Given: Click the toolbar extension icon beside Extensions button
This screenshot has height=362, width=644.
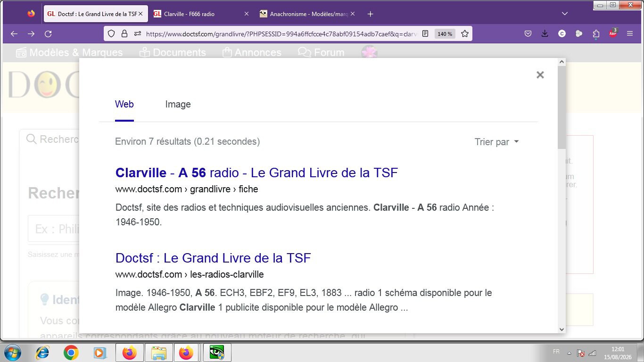Looking at the screenshot, I should click(x=579, y=33).
